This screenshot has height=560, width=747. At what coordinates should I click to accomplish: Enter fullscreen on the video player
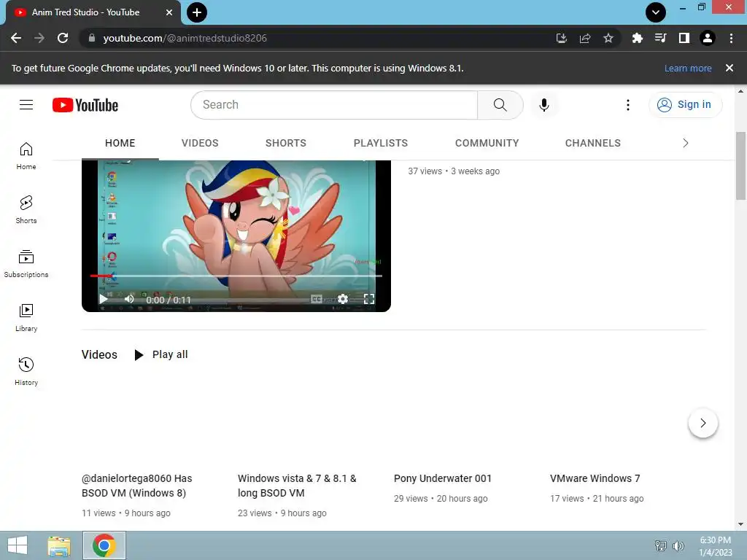(368, 299)
